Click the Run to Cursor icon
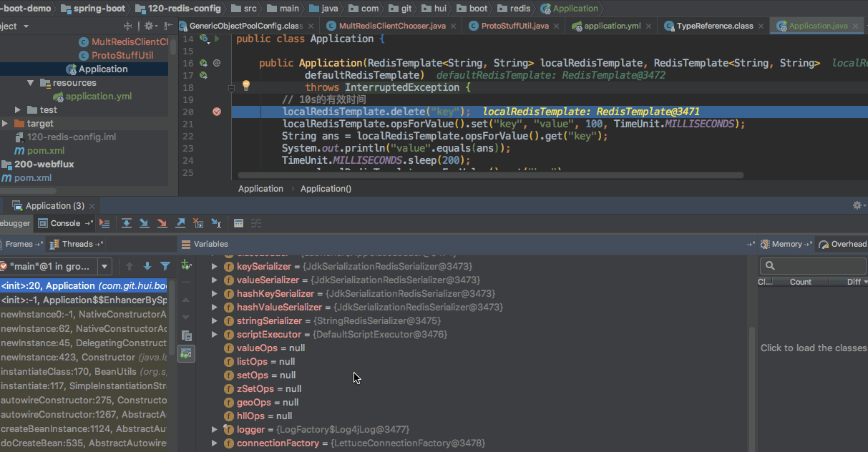This screenshot has height=452, width=868. coord(216,223)
